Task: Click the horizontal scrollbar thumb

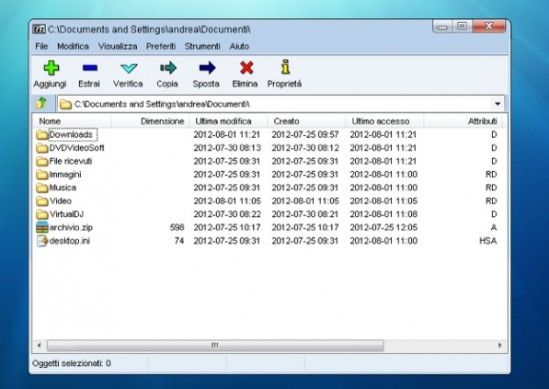Action: tap(215, 345)
